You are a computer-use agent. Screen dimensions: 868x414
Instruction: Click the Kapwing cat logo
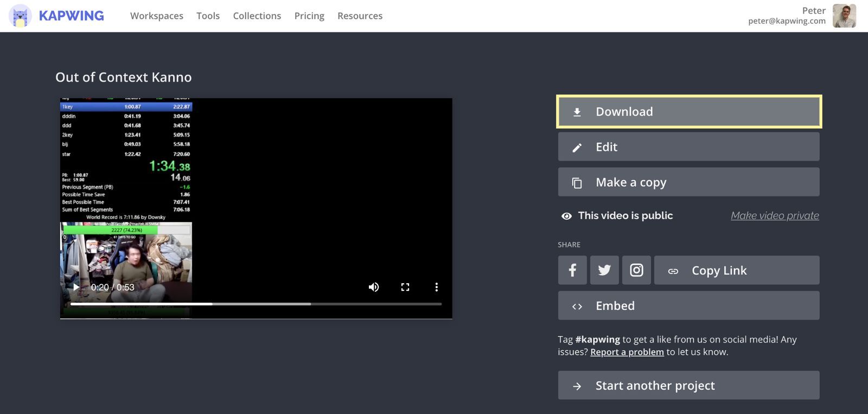pos(20,16)
